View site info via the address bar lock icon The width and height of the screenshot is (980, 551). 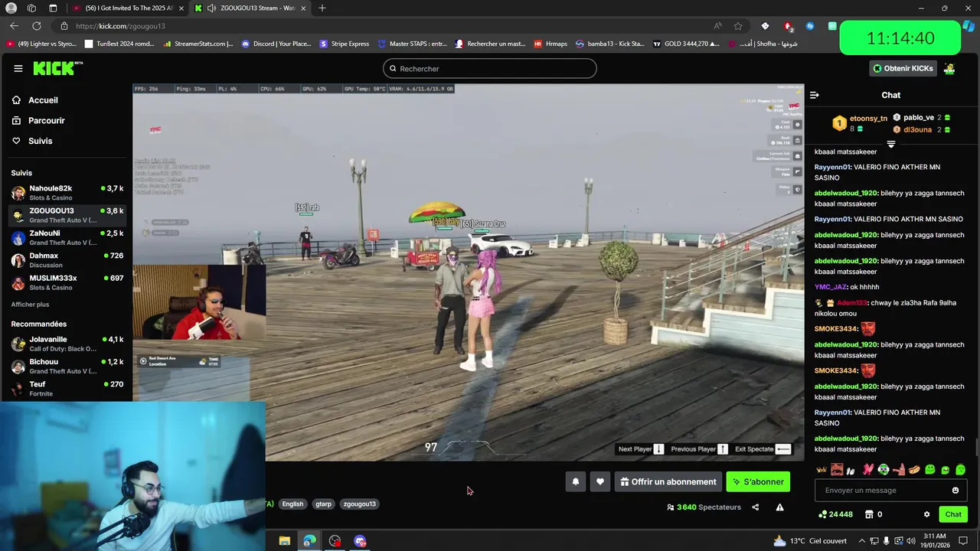click(x=64, y=26)
